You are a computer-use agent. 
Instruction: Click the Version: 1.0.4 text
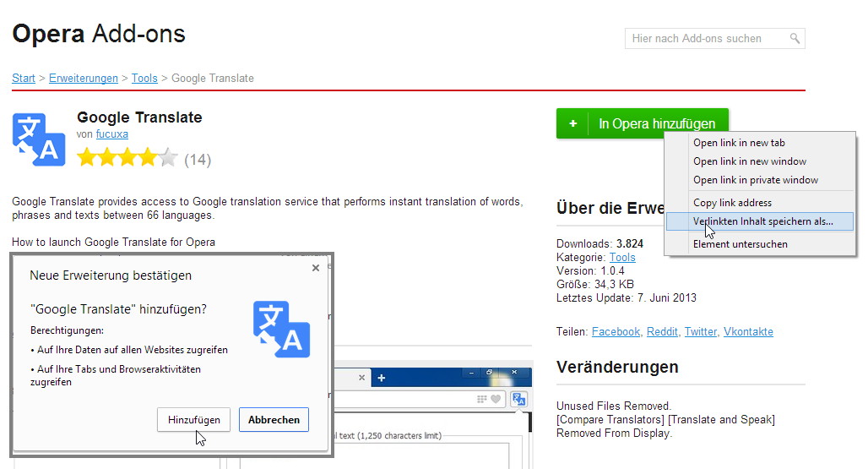(590, 270)
